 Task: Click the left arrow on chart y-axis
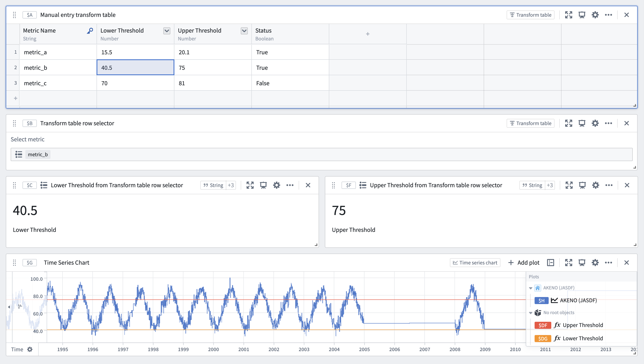pos(9,307)
